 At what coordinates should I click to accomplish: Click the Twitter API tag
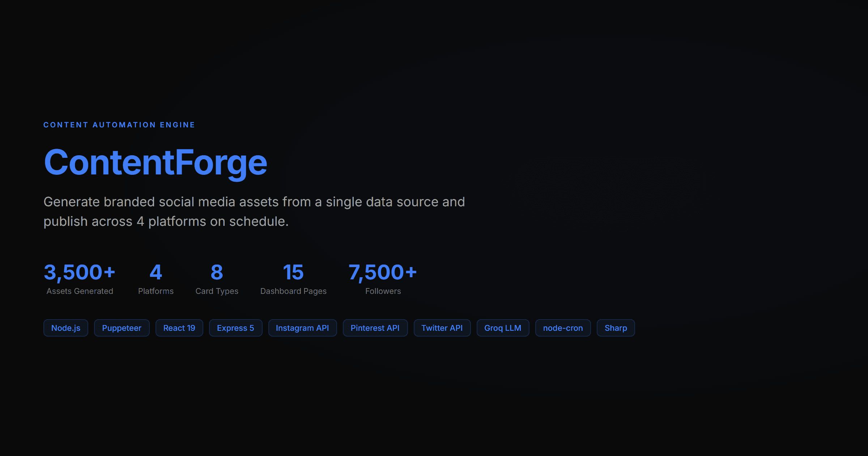coord(442,328)
